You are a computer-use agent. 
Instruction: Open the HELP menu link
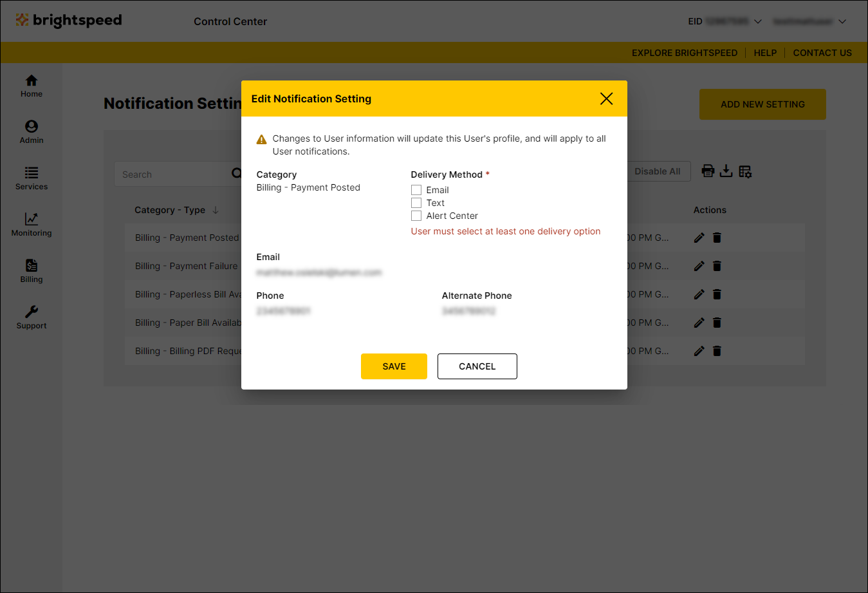[x=765, y=53]
